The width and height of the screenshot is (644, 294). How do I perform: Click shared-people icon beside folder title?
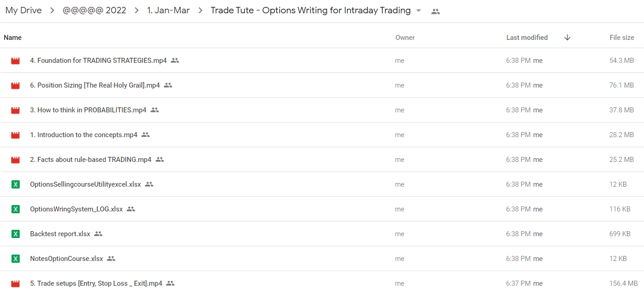coord(436,11)
